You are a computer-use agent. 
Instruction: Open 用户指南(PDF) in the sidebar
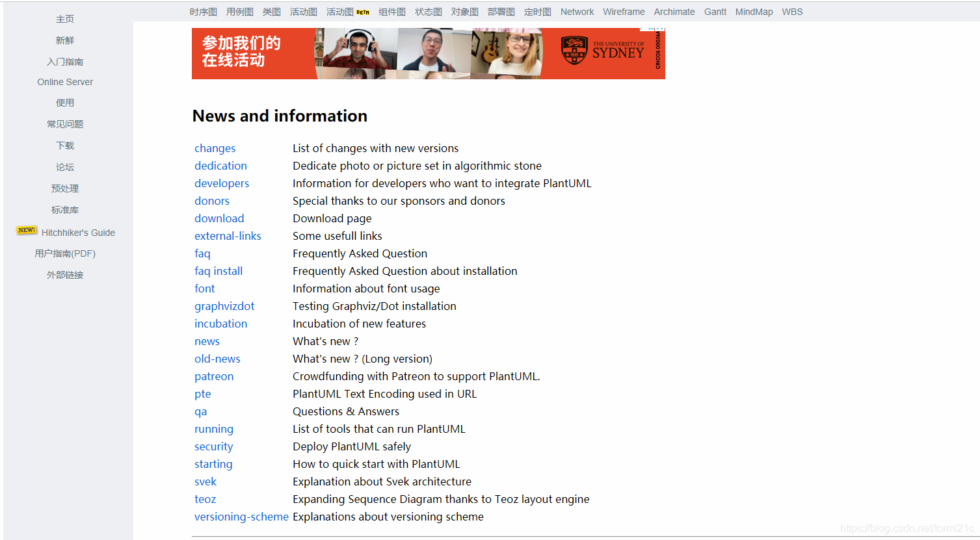[x=65, y=253]
